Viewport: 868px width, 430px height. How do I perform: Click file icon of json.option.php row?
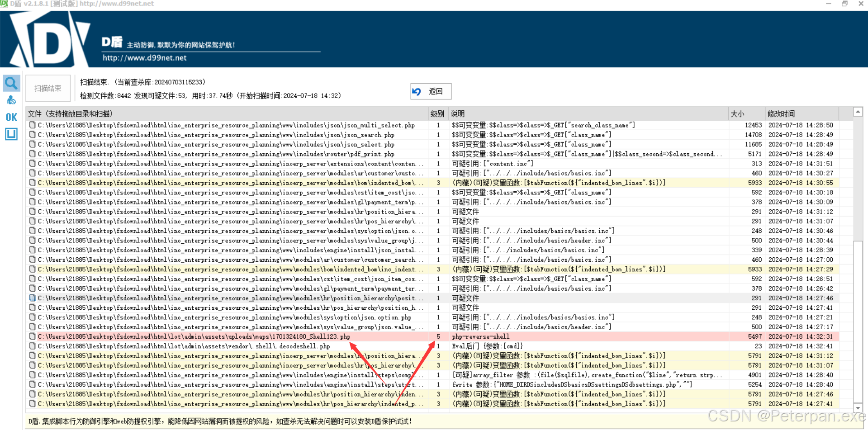[x=32, y=317]
